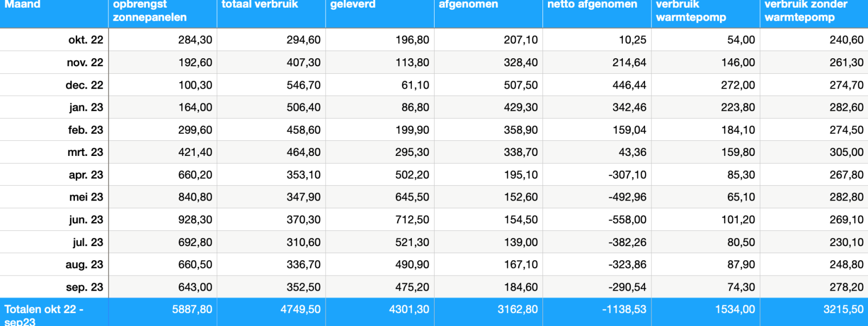Click the net value -558,00

click(627, 220)
